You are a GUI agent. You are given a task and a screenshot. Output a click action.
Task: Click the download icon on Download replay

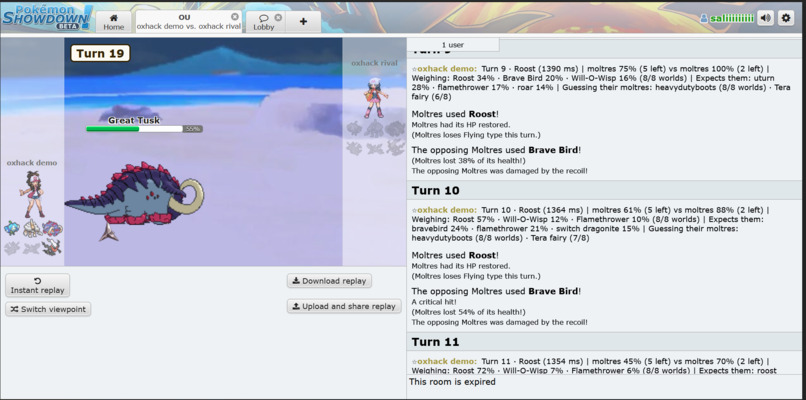pos(296,281)
